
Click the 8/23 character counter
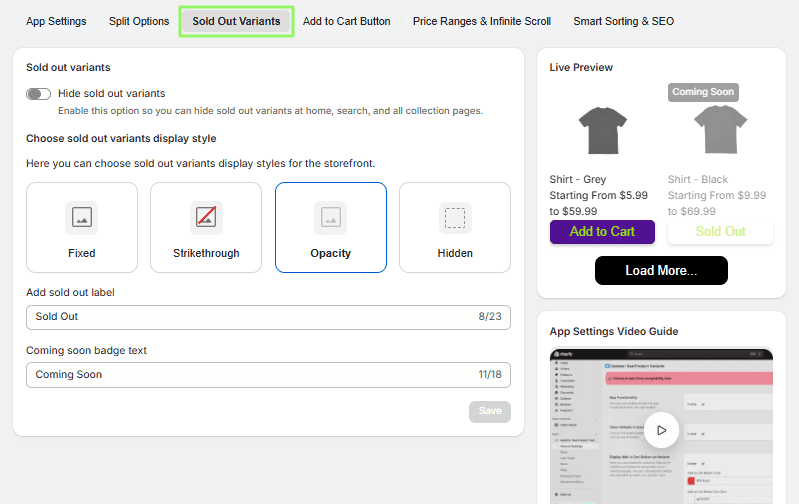490,316
